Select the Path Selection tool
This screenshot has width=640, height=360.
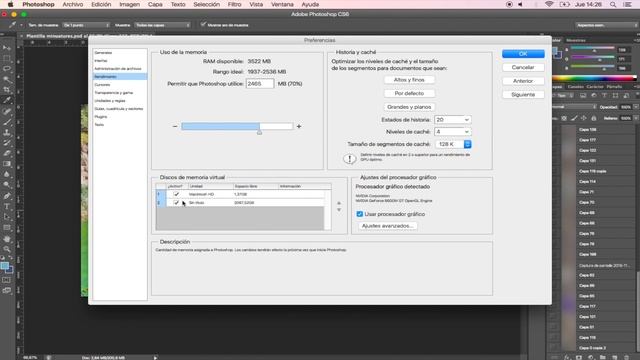click(x=7, y=217)
